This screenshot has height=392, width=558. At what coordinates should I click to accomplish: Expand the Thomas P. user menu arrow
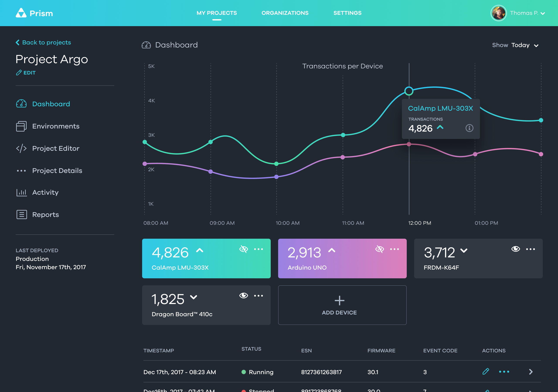click(543, 14)
